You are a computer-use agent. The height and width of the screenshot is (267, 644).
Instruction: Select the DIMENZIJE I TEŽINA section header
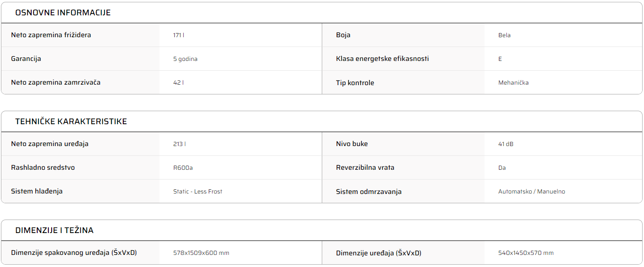coord(54,230)
